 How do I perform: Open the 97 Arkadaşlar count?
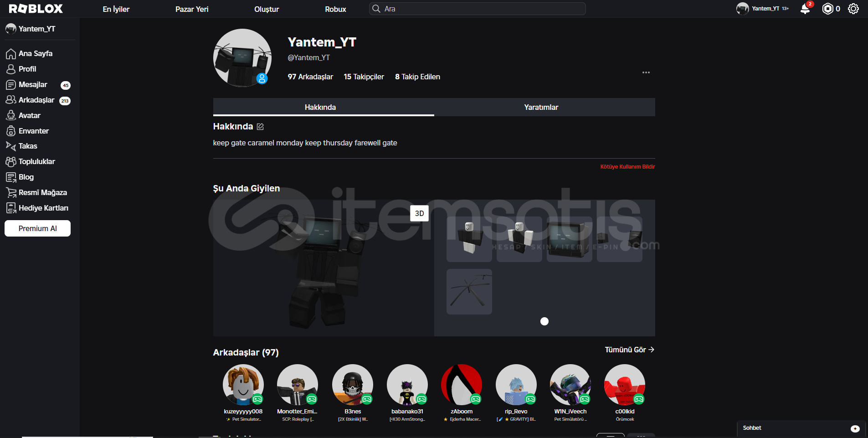tap(310, 77)
